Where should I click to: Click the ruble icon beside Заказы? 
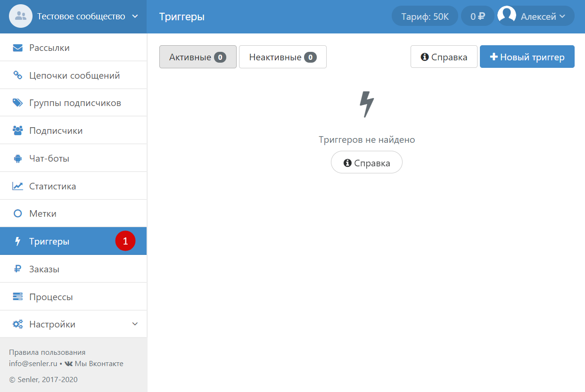[x=17, y=269]
